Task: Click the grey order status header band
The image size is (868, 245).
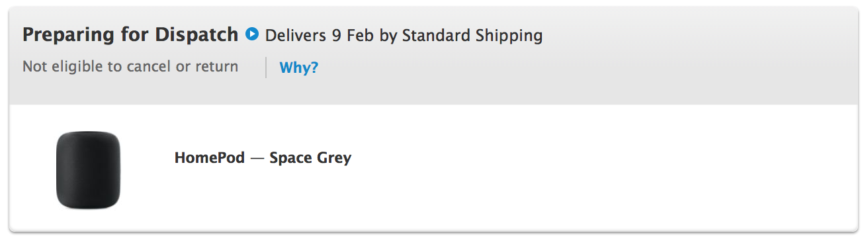Action: (x=434, y=56)
